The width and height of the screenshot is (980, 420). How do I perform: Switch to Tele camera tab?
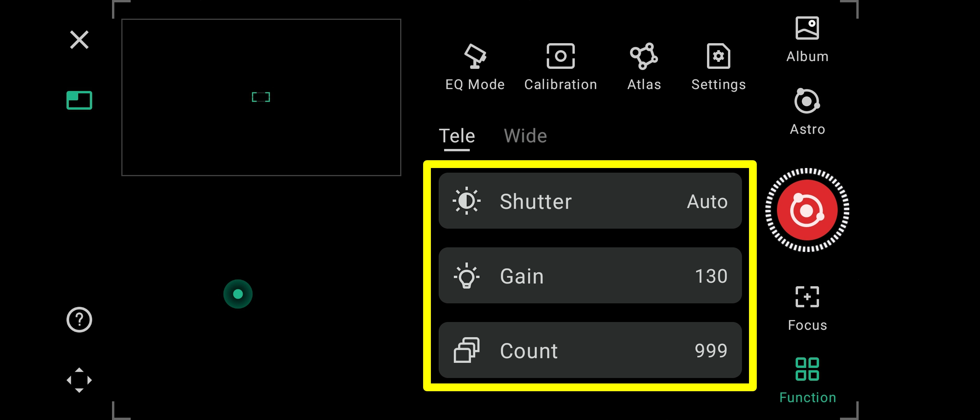(457, 136)
